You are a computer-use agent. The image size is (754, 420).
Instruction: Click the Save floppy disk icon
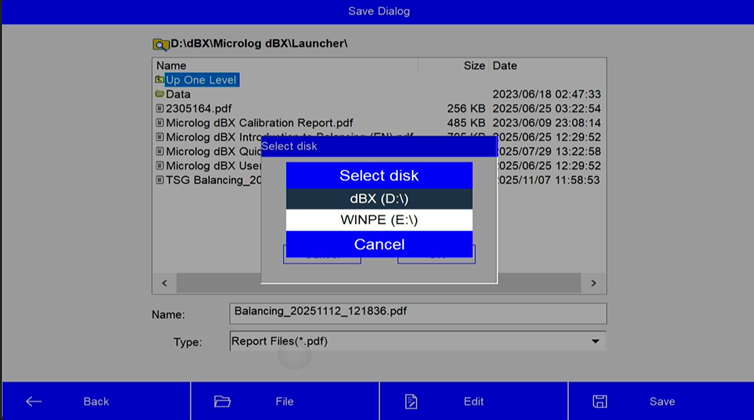[600, 401]
